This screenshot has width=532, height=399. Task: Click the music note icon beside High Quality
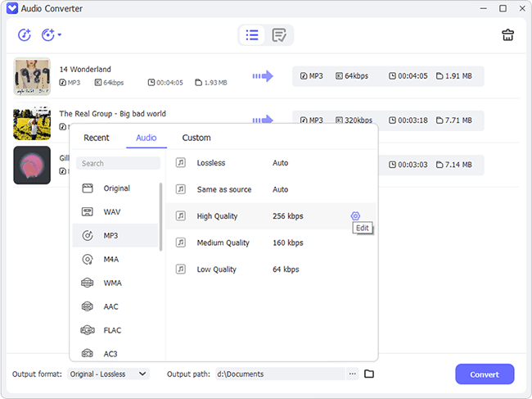pyautogui.click(x=181, y=215)
